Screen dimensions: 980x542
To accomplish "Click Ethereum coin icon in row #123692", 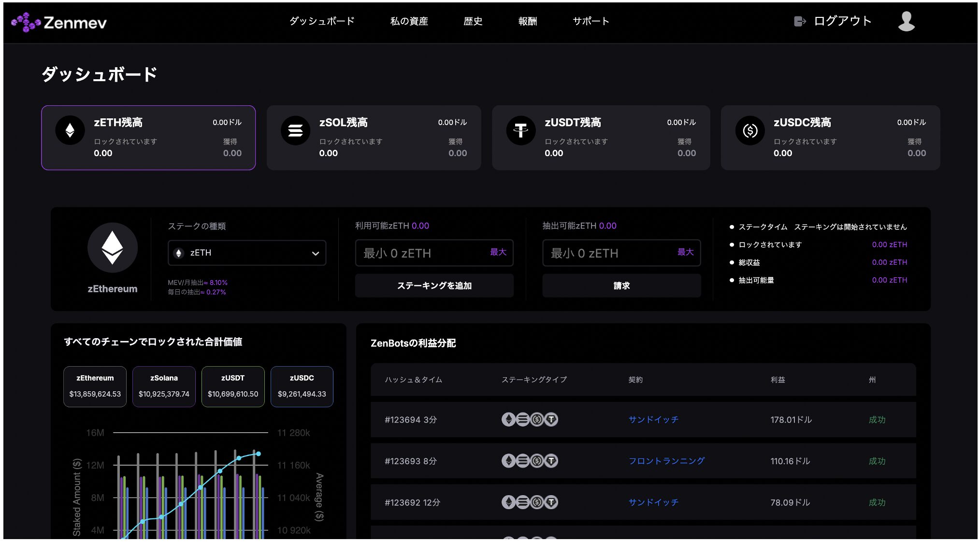I will pyautogui.click(x=508, y=502).
